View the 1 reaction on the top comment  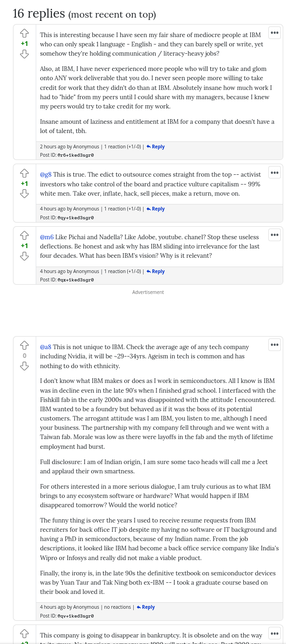point(122,146)
